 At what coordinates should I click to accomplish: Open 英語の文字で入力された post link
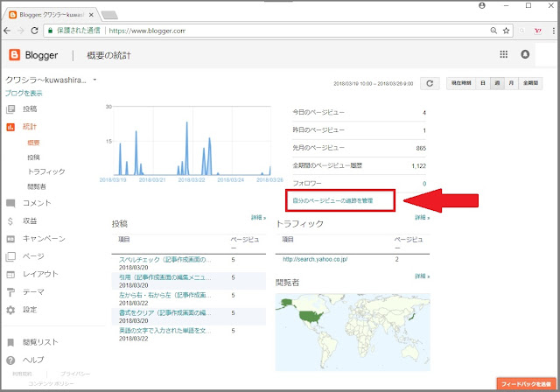165,331
